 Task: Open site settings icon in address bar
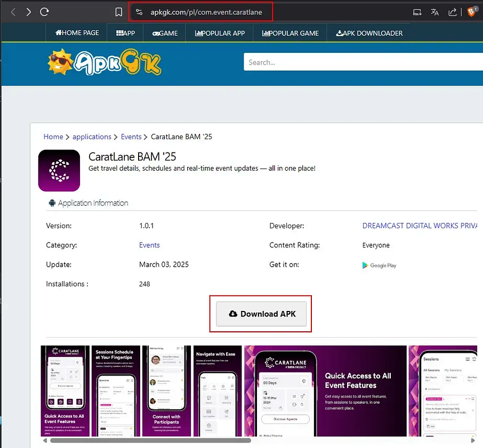click(x=139, y=12)
